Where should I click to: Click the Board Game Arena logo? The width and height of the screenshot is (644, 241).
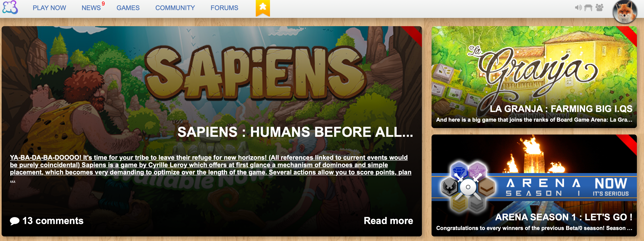click(x=10, y=8)
